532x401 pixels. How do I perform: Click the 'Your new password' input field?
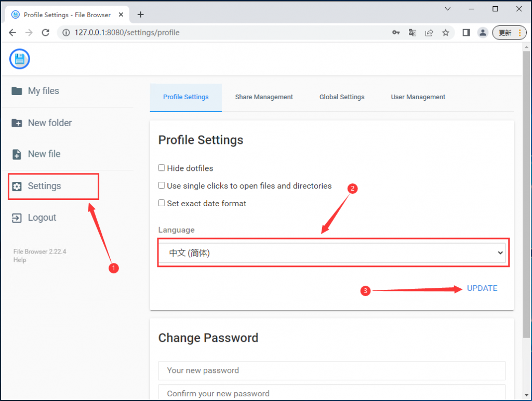(x=331, y=370)
